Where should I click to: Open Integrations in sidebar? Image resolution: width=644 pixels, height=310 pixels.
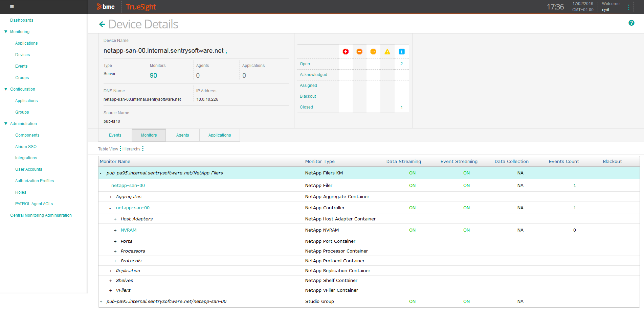26,158
